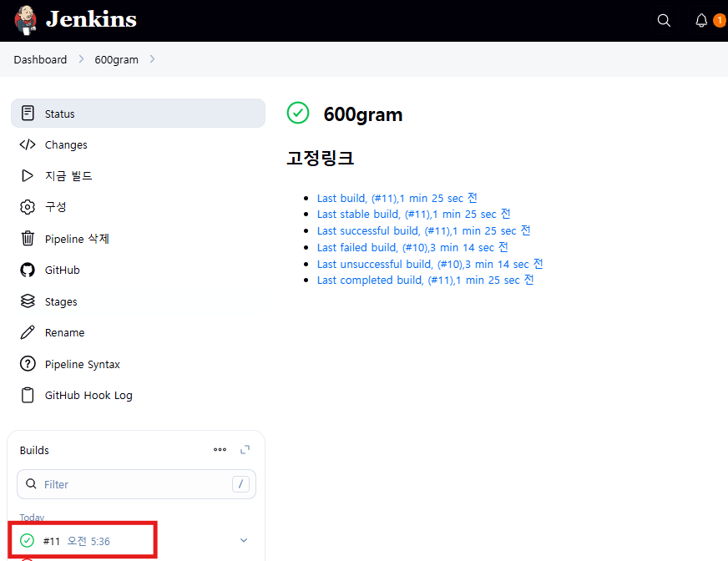Image resolution: width=728 pixels, height=561 pixels.
Task: Select 지금 빌드 to build now
Action: pos(138,175)
